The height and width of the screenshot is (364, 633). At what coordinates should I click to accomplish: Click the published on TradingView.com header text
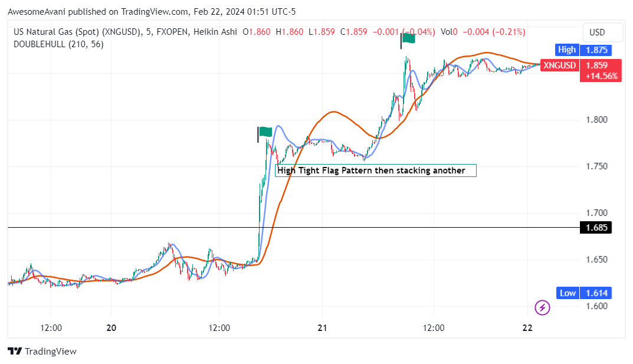pos(128,12)
